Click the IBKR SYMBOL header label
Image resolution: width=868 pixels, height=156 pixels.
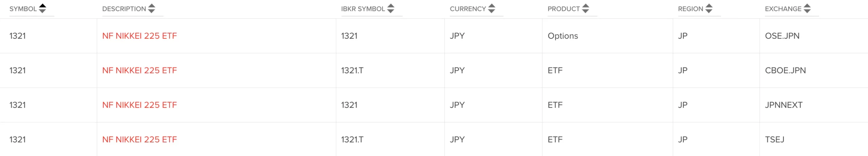pos(363,9)
